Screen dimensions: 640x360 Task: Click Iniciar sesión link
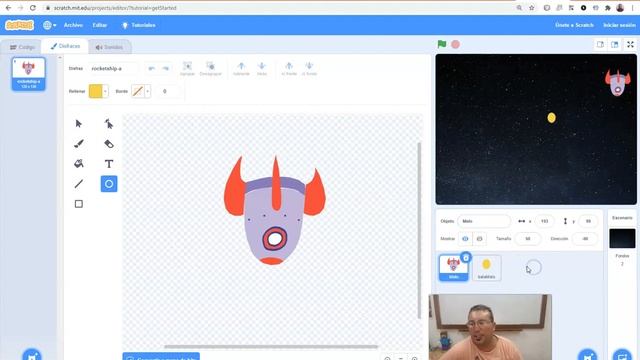pos(619,25)
